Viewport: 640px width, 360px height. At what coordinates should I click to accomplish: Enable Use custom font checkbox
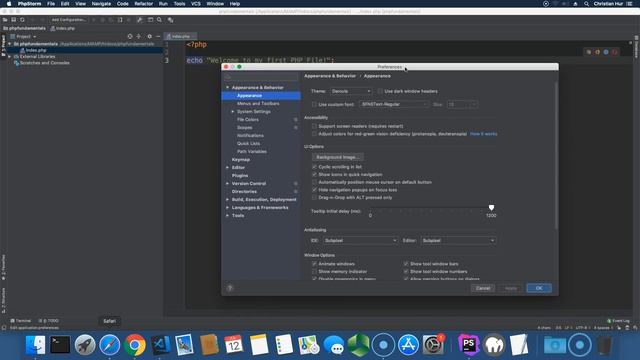pos(314,104)
